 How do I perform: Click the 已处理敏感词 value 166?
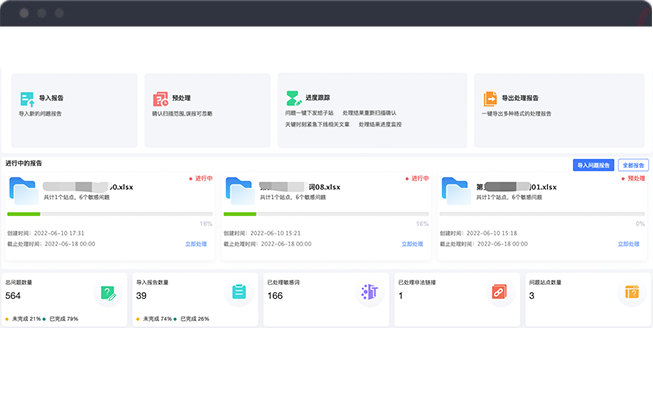click(275, 296)
